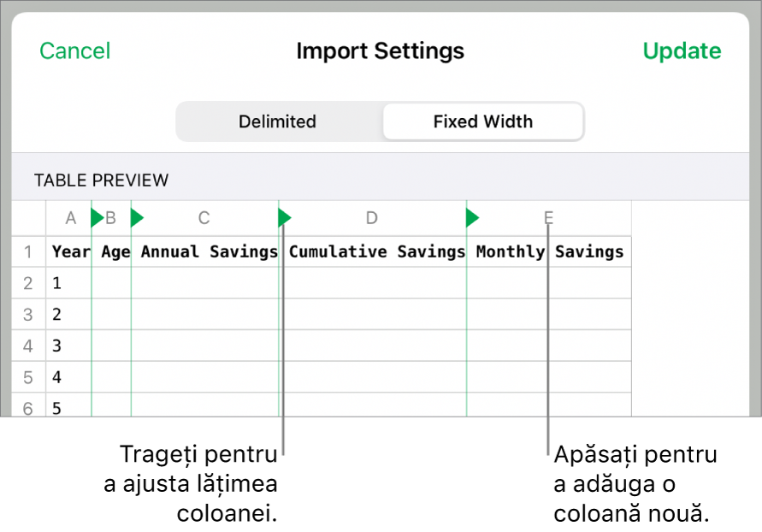Click the green divider arrow between columns C and D
The width and height of the screenshot is (762, 532).
[285, 219]
